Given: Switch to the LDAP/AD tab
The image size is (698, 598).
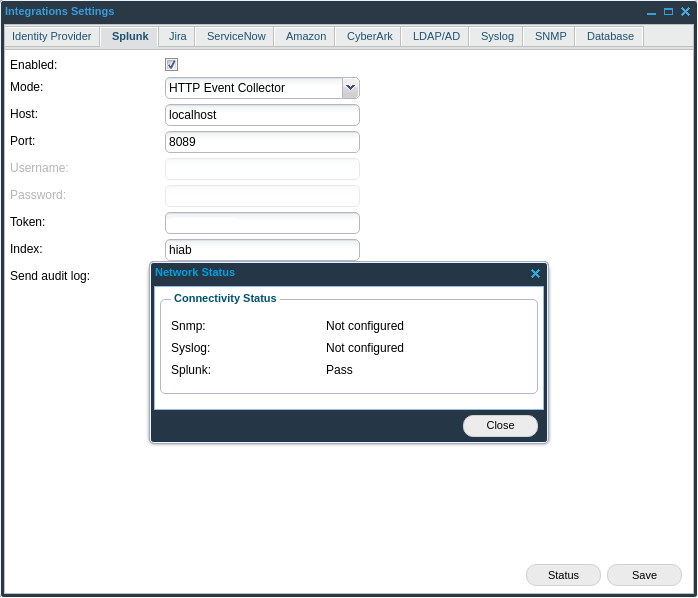Looking at the screenshot, I should click(x=436, y=36).
